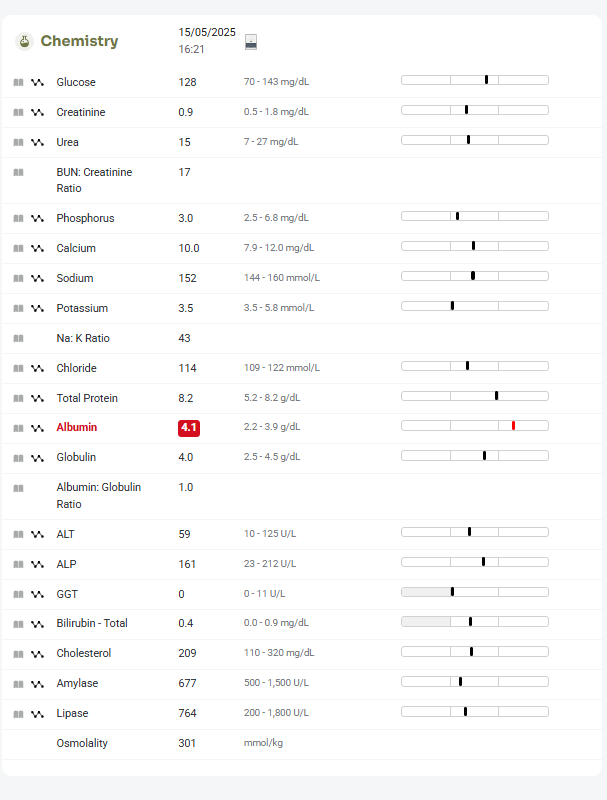Click the Chemistry section heading

coord(79,41)
